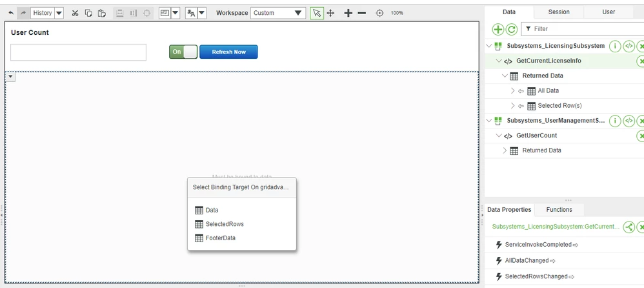Click the green share bindings icon
The image size is (644, 288).
629,227
